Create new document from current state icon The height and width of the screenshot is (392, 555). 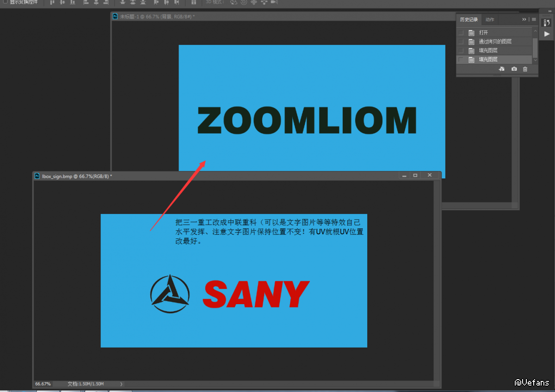click(x=502, y=69)
